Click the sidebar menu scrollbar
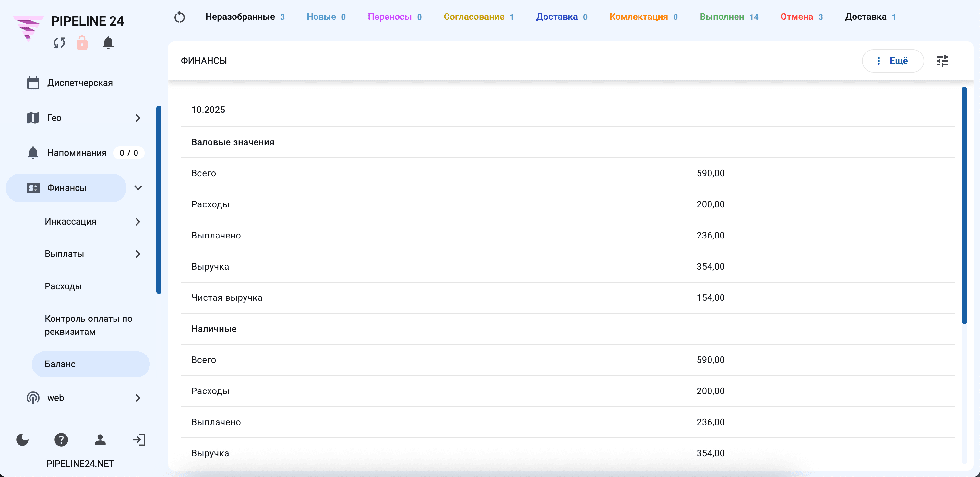The image size is (980, 477). coord(159,200)
